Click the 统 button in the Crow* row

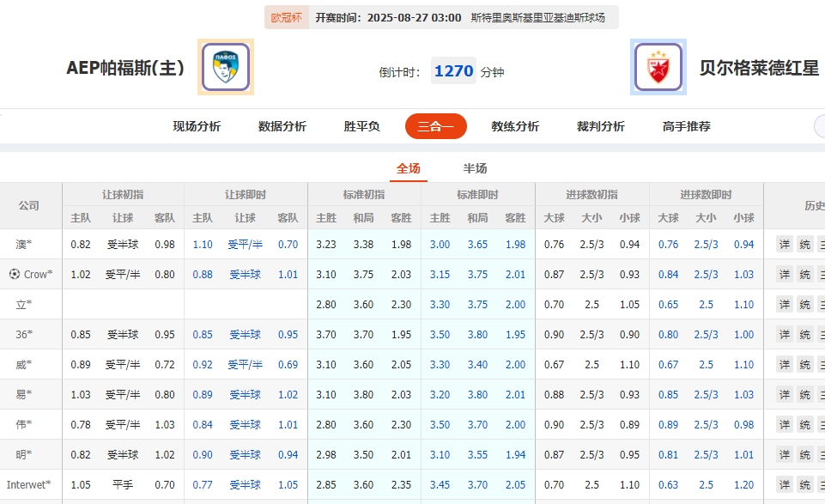[x=806, y=274]
